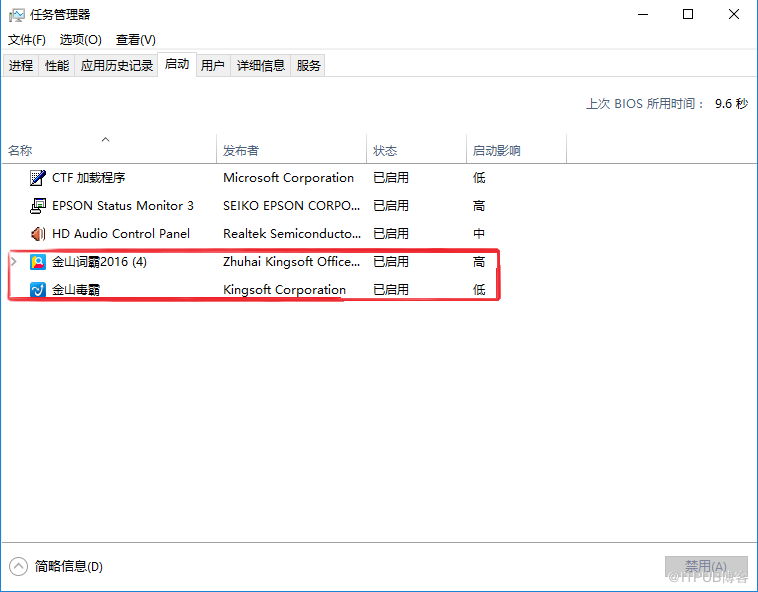
Task: Select the EPSON Status Monitor 3 entry
Action: coord(123,206)
